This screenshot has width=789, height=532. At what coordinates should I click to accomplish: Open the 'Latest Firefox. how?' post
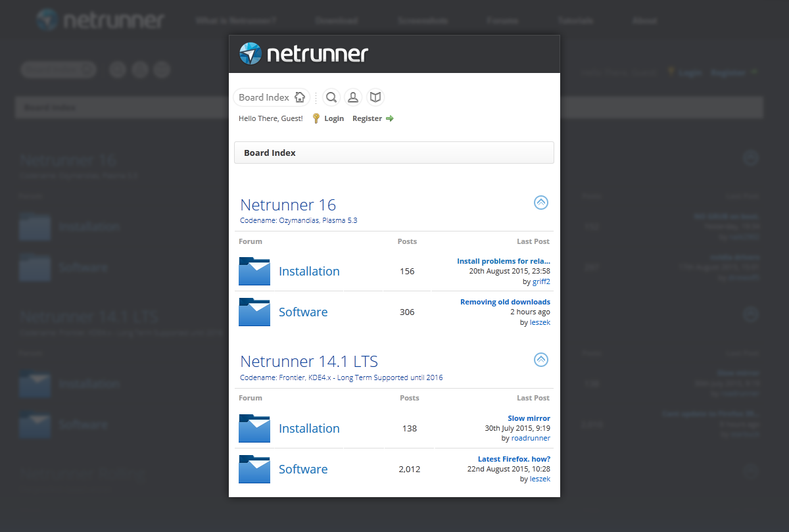pyautogui.click(x=514, y=459)
